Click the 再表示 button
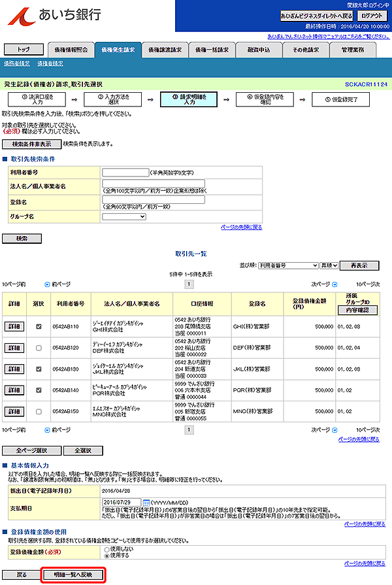 pyautogui.click(x=359, y=265)
